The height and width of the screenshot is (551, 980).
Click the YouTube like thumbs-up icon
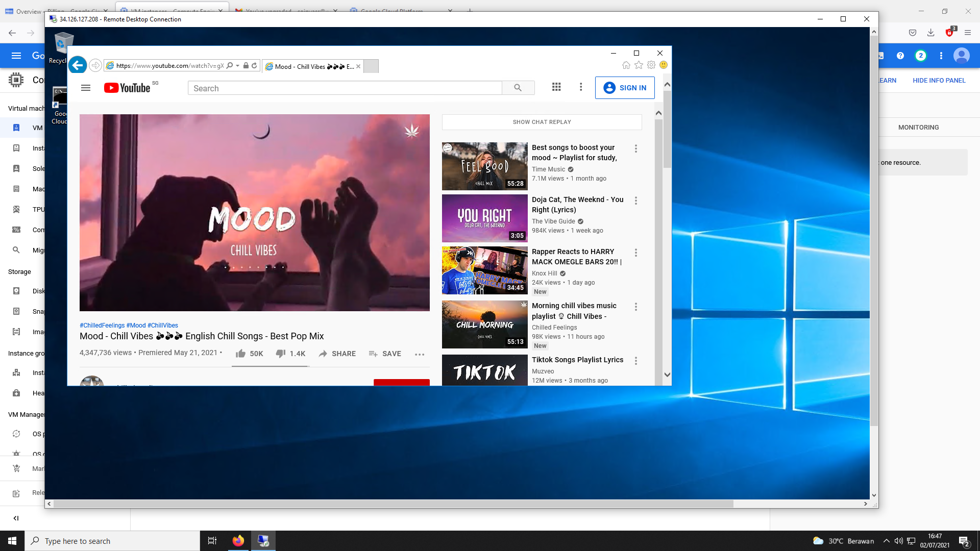point(240,354)
